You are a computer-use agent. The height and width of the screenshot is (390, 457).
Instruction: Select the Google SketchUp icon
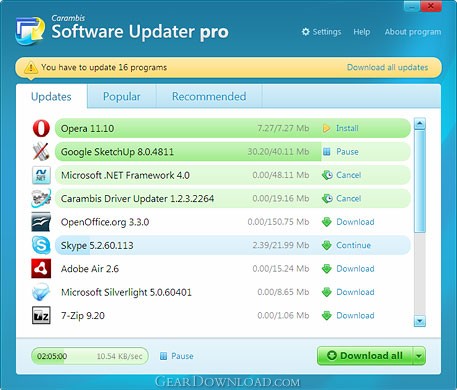pyautogui.click(x=41, y=152)
